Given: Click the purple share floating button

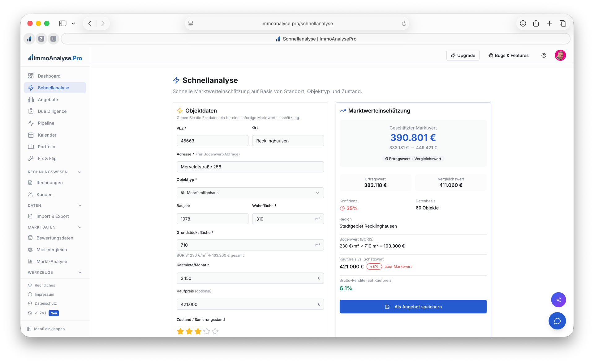Looking at the screenshot, I should [x=558, y=300].
